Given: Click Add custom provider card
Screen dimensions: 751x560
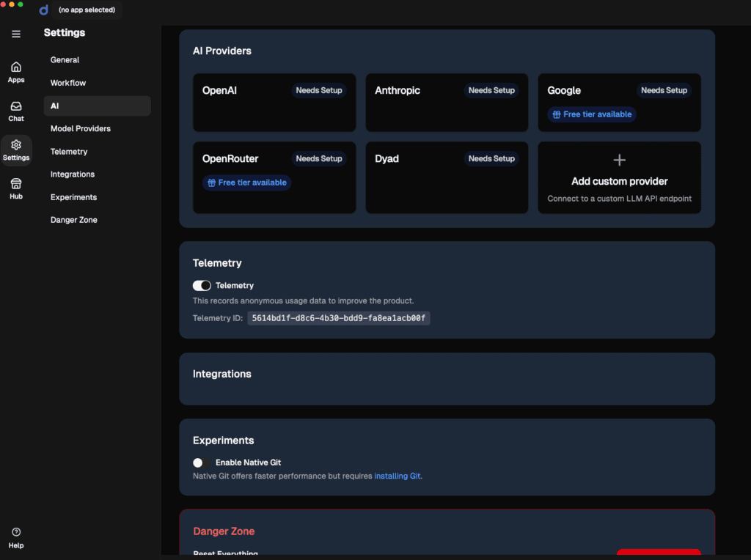Looking at the screenshot, I should click(x=619, y=177).
